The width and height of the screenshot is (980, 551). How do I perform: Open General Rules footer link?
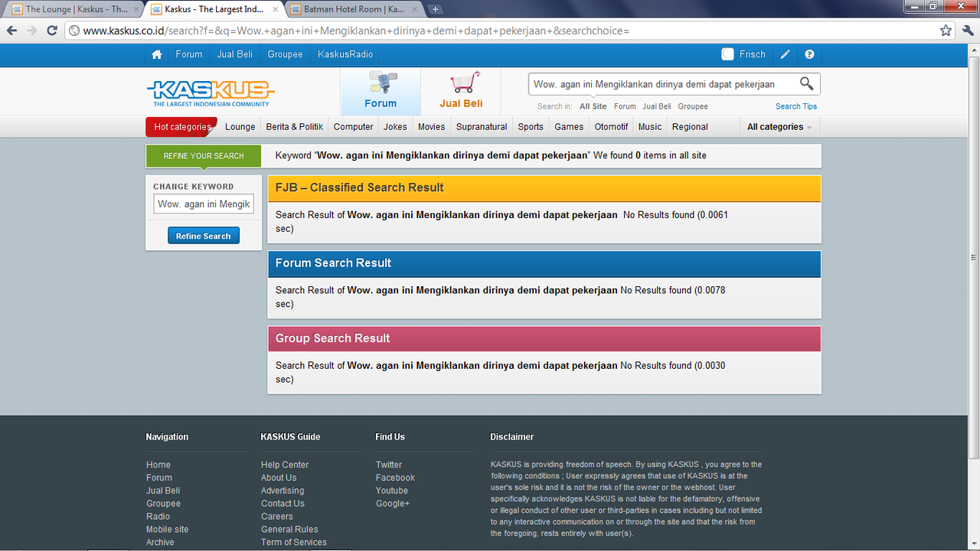point(289,530)
